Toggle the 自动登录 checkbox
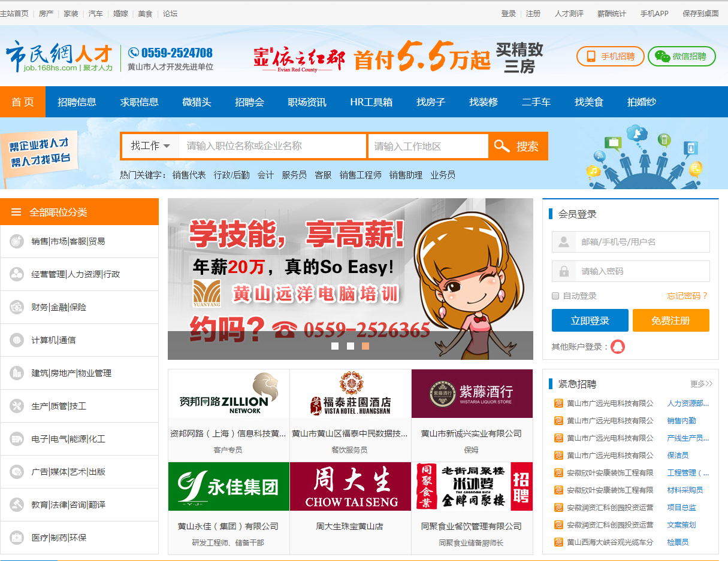 pos(555,296)
